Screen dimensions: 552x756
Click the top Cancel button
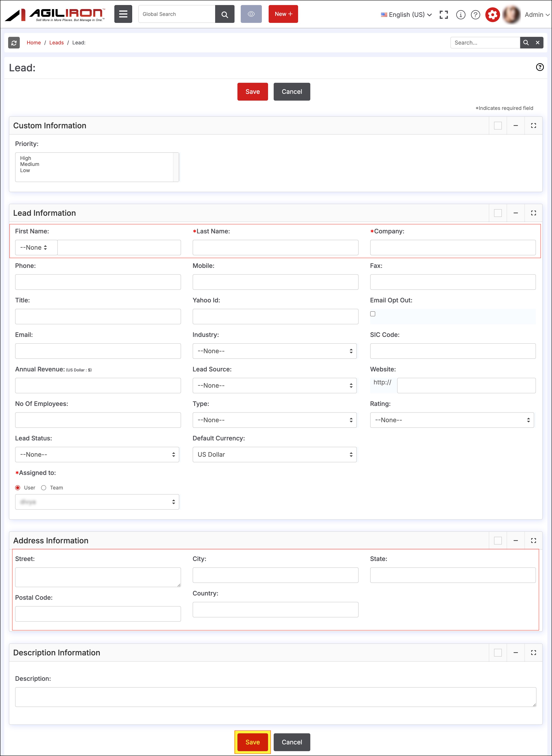point(292,91)
